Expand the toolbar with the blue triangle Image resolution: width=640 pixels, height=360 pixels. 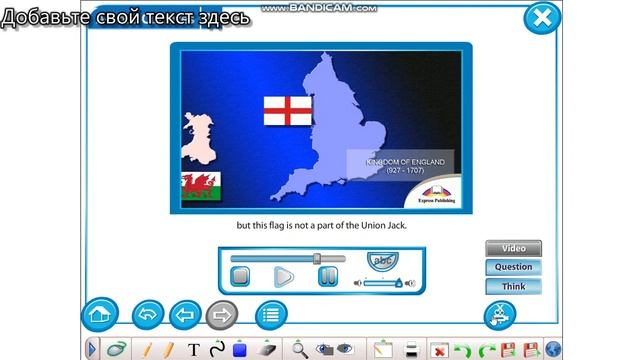92,349
